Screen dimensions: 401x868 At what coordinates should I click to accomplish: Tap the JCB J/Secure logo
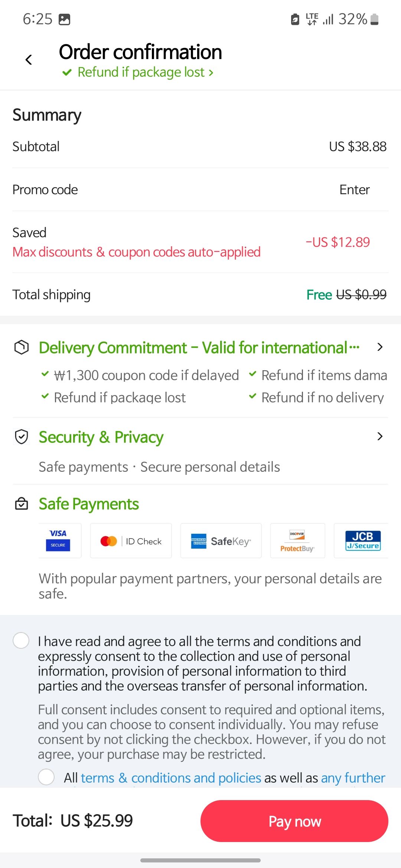click(x=362, y=541)
